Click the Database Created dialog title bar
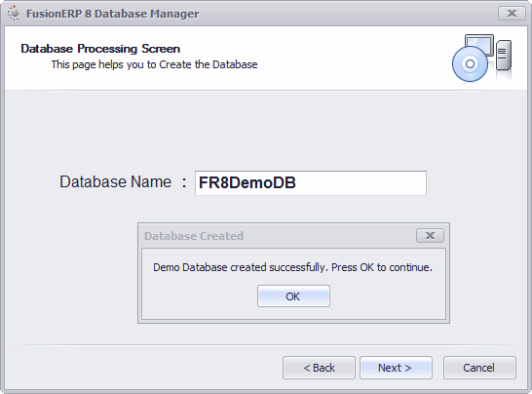The image size is (532, 394). [279, 236]
